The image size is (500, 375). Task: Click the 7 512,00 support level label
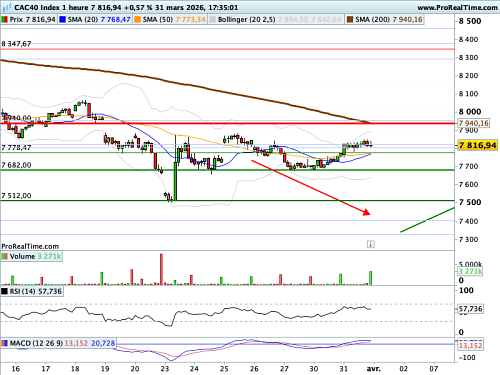pyautogui.click(x=16, y=196)
